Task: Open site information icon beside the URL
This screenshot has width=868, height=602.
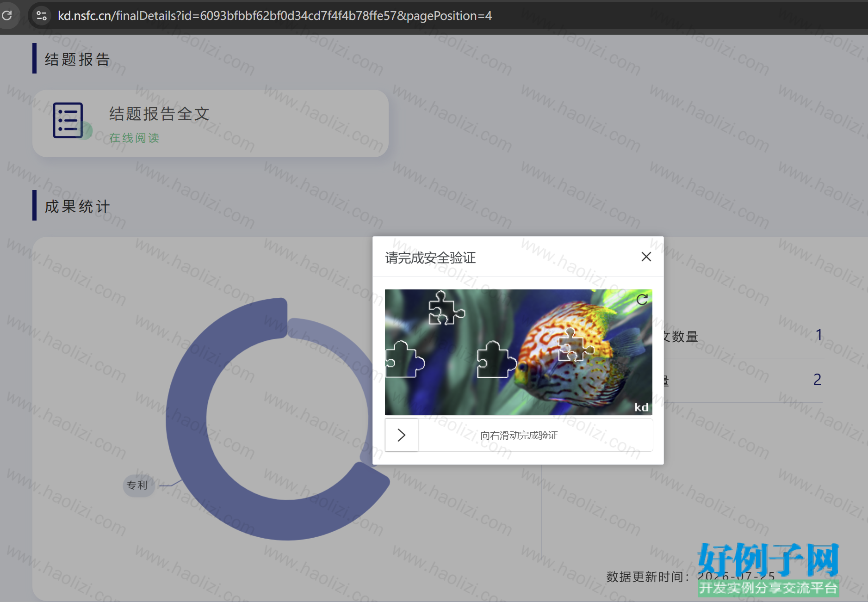Action: [42, 16]
